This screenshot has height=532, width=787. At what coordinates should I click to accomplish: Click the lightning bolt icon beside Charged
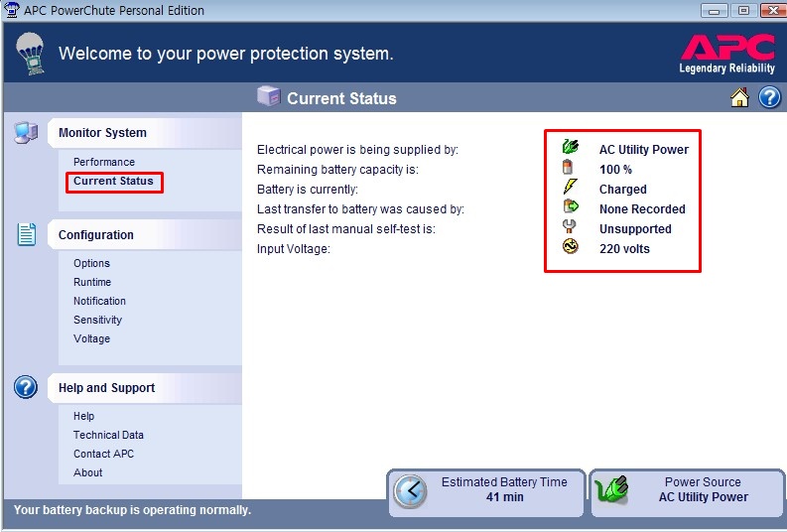[x=571, y=187]
